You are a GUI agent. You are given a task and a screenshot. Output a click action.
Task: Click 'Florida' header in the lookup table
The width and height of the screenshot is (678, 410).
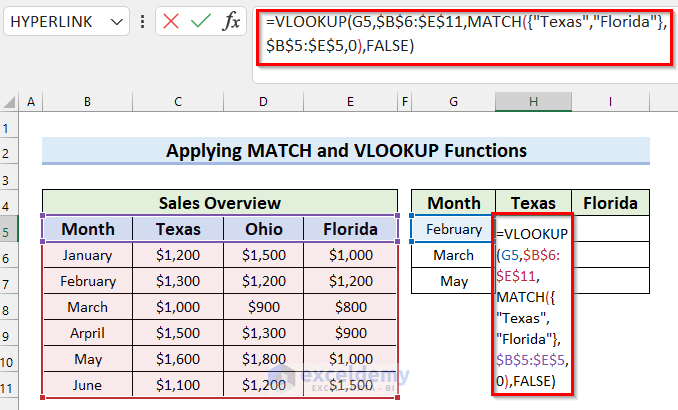point(611,202)
